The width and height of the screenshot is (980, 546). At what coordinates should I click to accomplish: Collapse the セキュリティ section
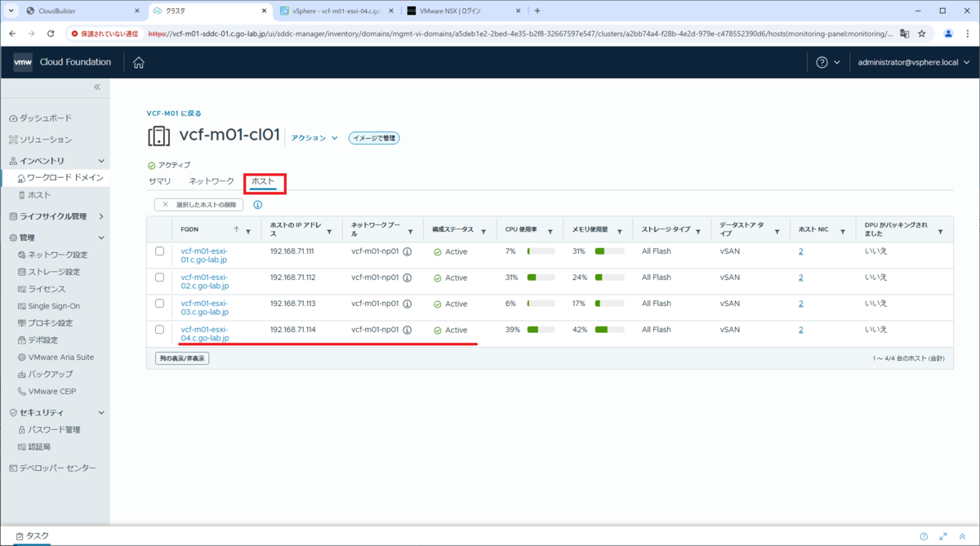click(x=101, y=413)
